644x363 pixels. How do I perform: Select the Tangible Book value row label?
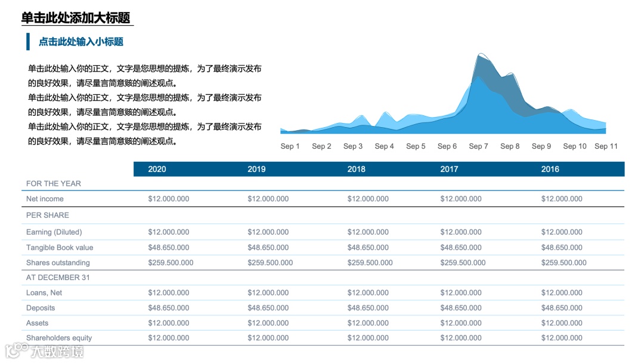pos(60,248)
